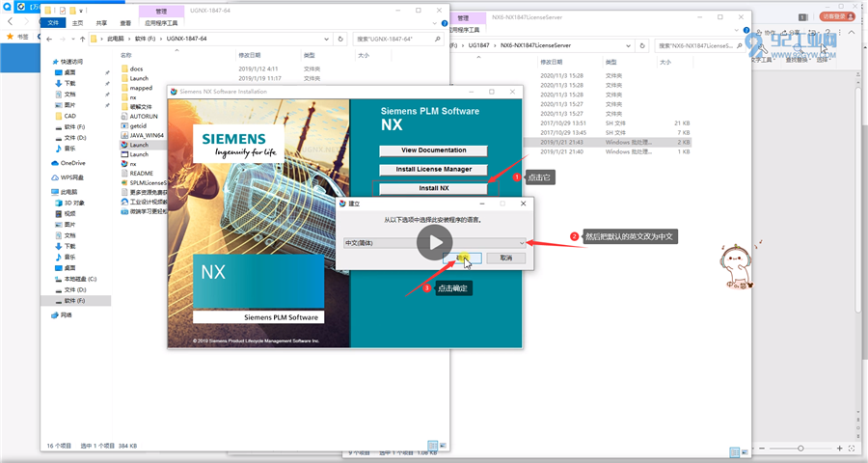868x463 pixels.
Task: Open 应用程序工具 tab in UGNX-1847-64 window
Action: pos(161,23)
